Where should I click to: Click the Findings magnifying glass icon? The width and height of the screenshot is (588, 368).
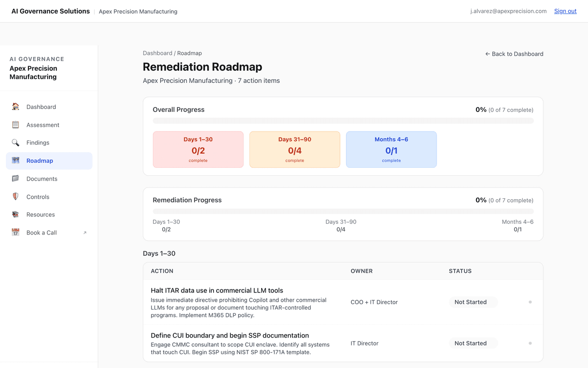coord(16,142)
